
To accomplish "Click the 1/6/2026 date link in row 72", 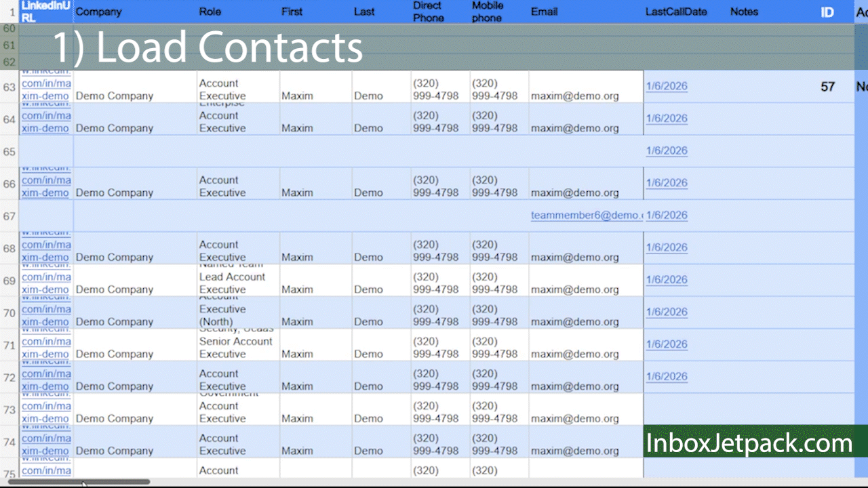I will pyautogui.click(x=667, y=376).
